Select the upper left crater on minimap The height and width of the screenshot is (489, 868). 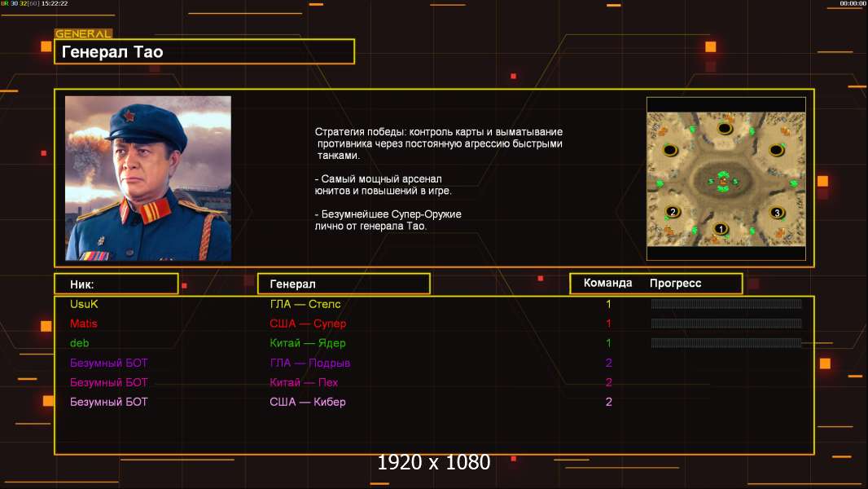[670, 150]
